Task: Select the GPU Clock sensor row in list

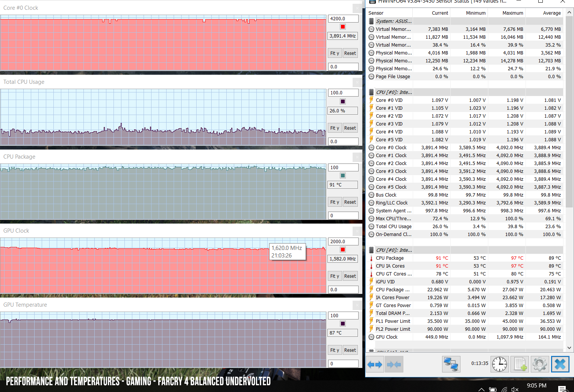Action: click(465, 337)
